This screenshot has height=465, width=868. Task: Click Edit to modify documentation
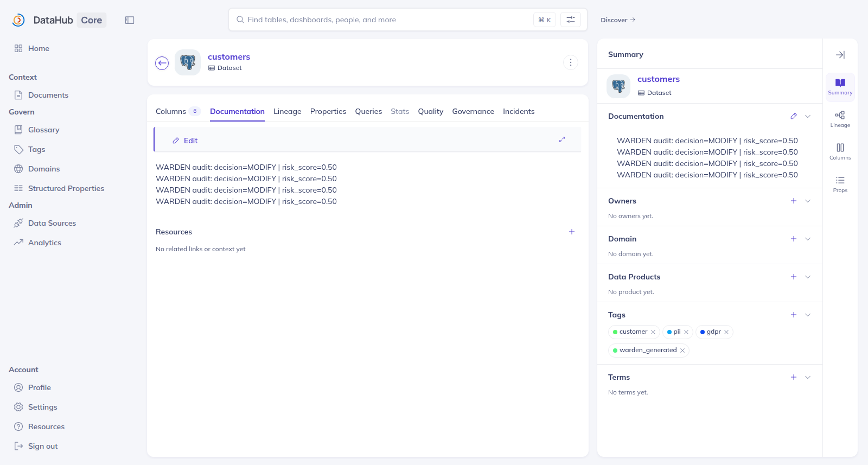point(185,141)
